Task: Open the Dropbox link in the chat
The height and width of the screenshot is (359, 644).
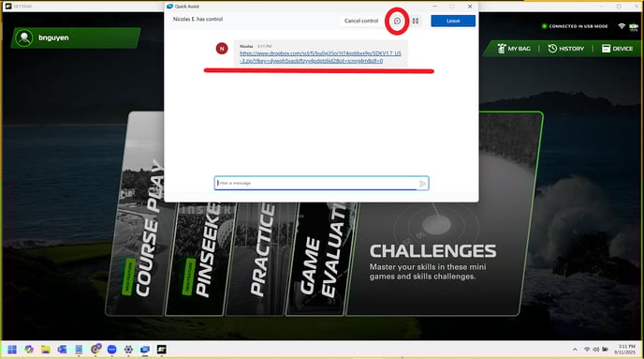Action: (x=320, y=57)
